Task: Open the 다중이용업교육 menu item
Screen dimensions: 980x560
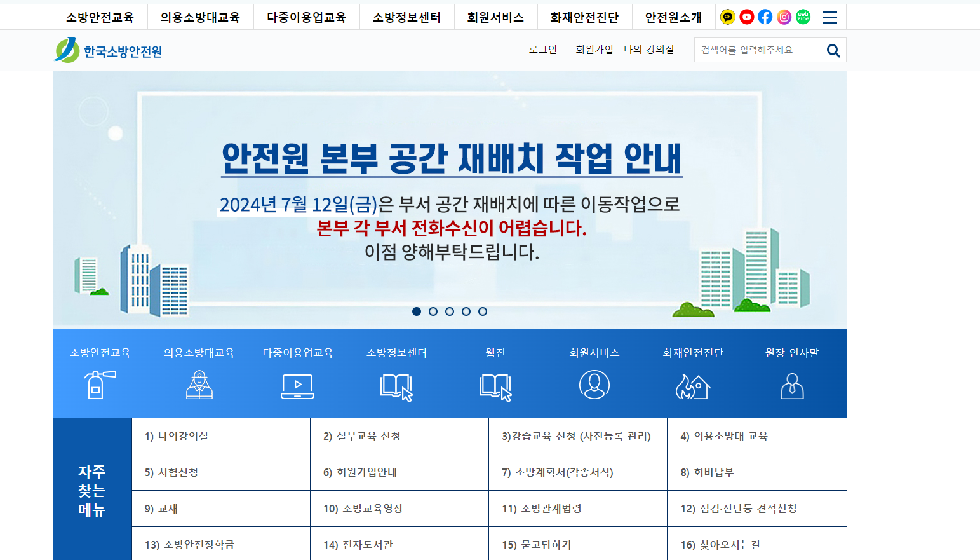Action: [307, 17]
